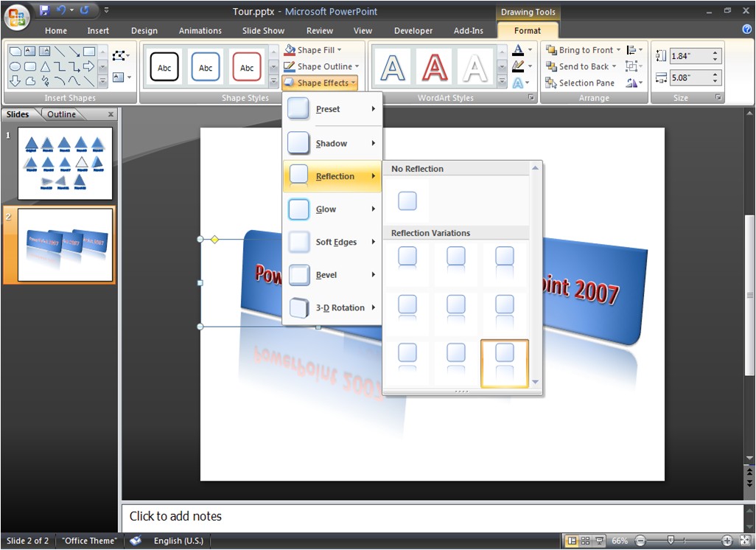Open the Selection Pane
The width and height of the screenshot is (756, 550).
[x=580, y=83]
